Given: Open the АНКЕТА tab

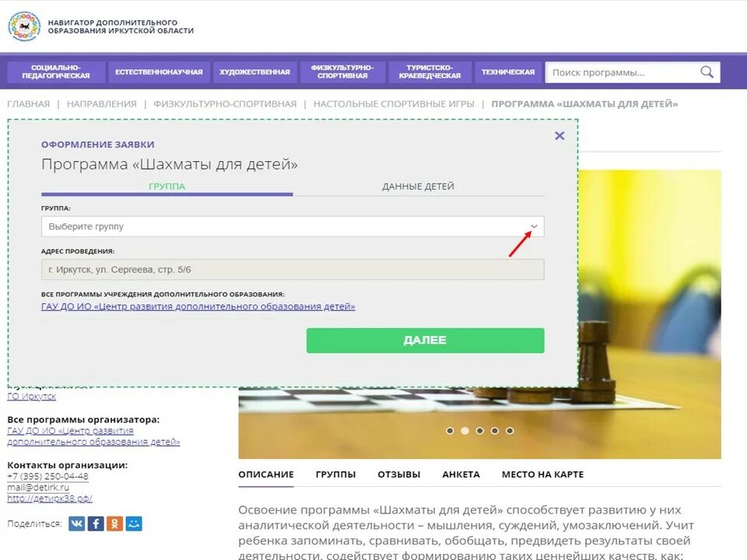Looking at the screenshot, I should 461,474.
